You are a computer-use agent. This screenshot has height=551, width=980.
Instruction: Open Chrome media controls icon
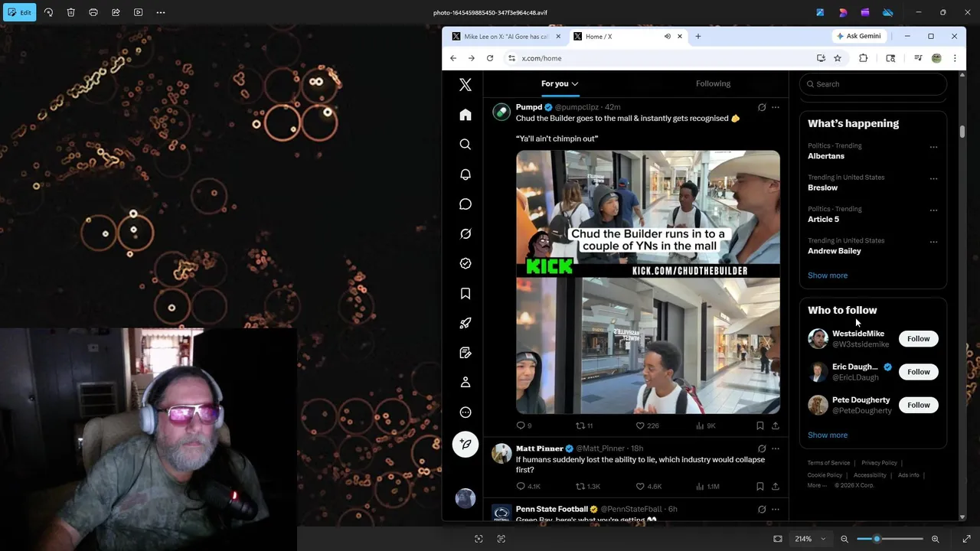click(x=917, y=58)
